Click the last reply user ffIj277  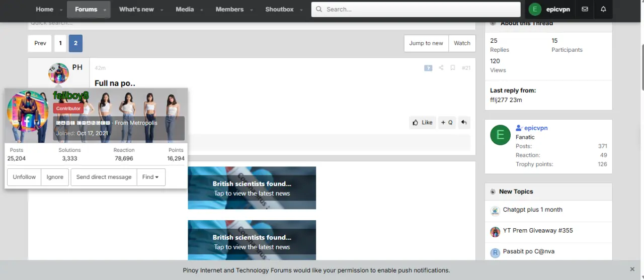click(x=499, y=100)
